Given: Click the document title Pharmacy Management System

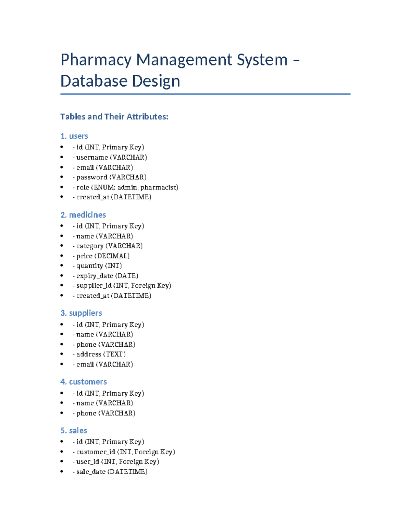Looking at the screenshot, I should (x=178, y=60).
